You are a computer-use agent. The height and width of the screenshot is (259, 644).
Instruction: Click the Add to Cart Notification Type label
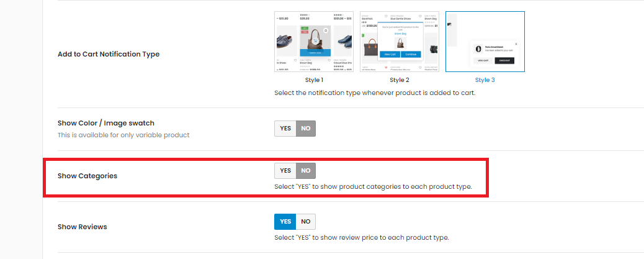coord(109,54)
